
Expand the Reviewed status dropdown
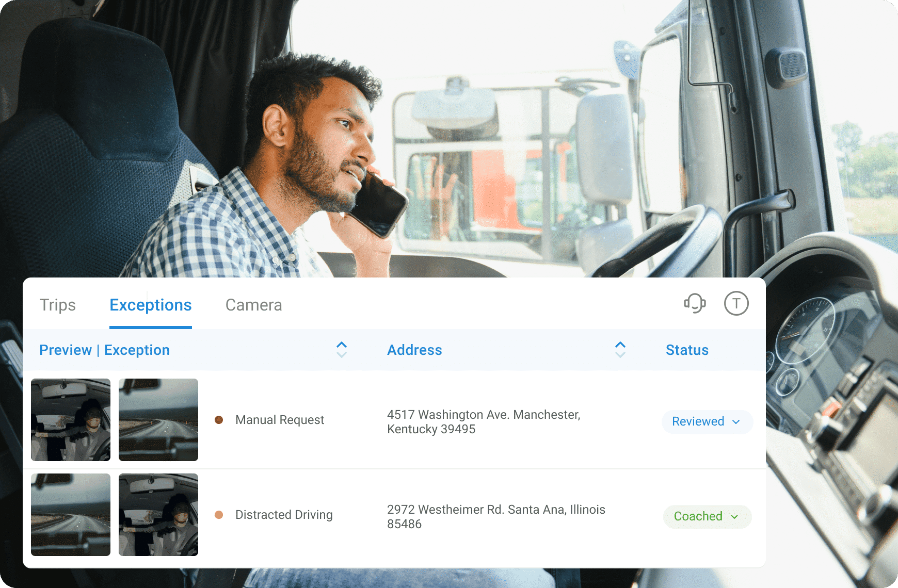(x=707, y=421)
